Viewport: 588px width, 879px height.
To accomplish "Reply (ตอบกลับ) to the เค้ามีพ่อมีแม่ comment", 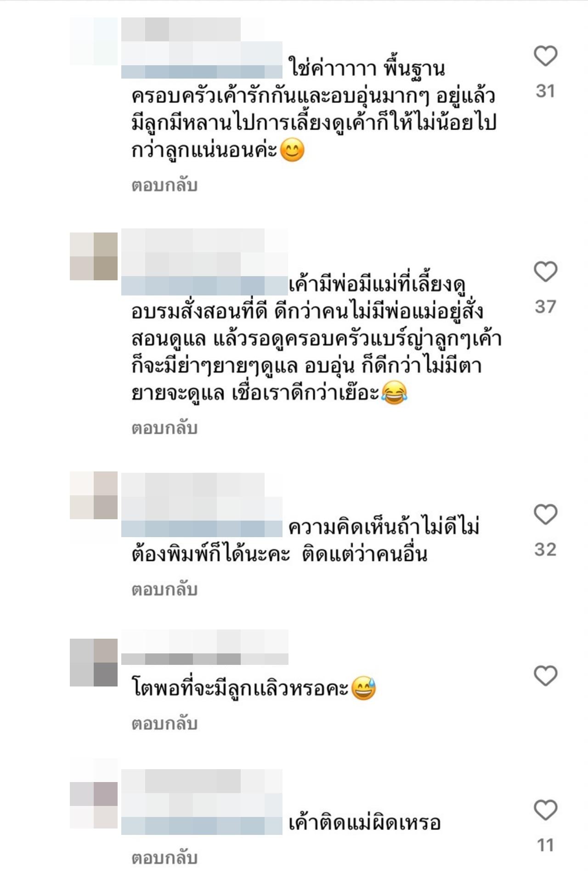I will 164,428.
